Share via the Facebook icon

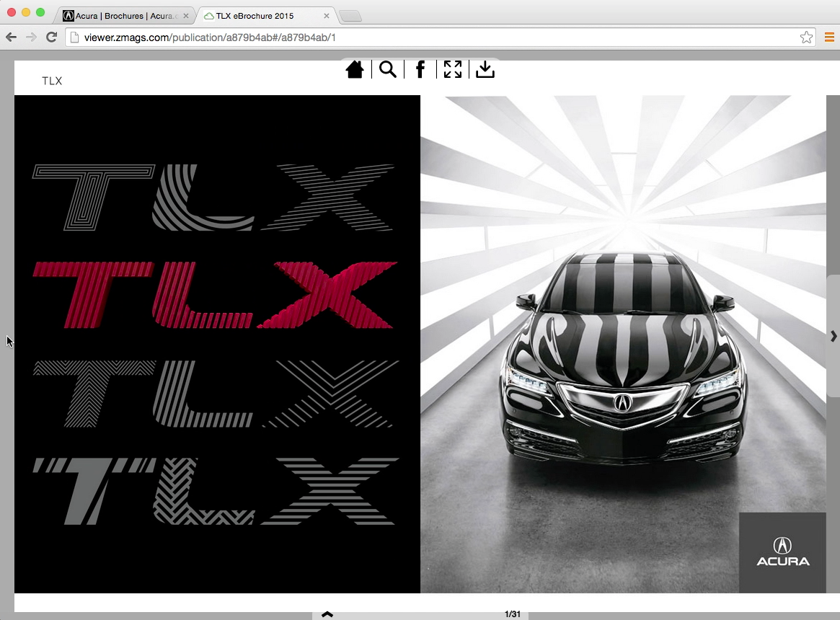pos(420,69)
